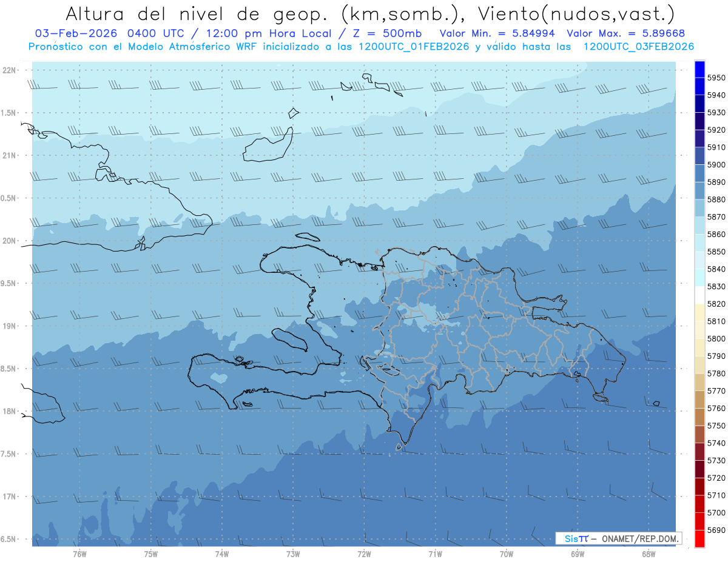
Task: Pick the legend swatch between 5880 and 5890
Action: tap(699, 191)
